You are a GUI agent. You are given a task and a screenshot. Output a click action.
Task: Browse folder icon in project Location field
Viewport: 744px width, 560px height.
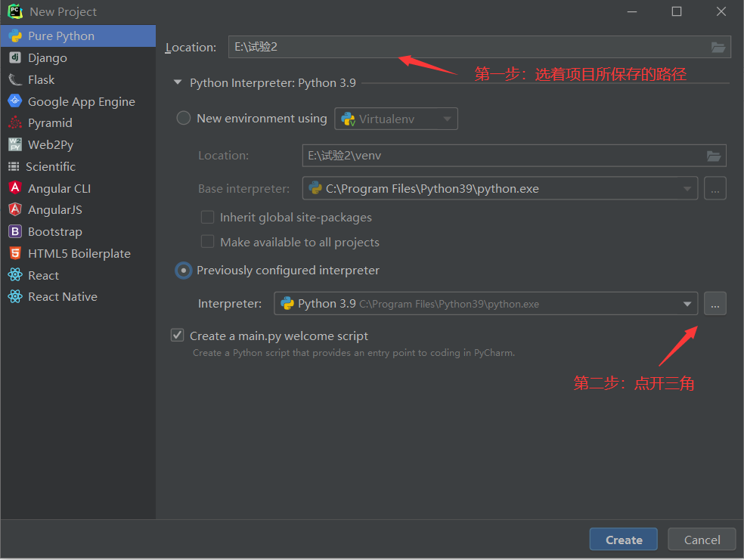click(718, 47)
